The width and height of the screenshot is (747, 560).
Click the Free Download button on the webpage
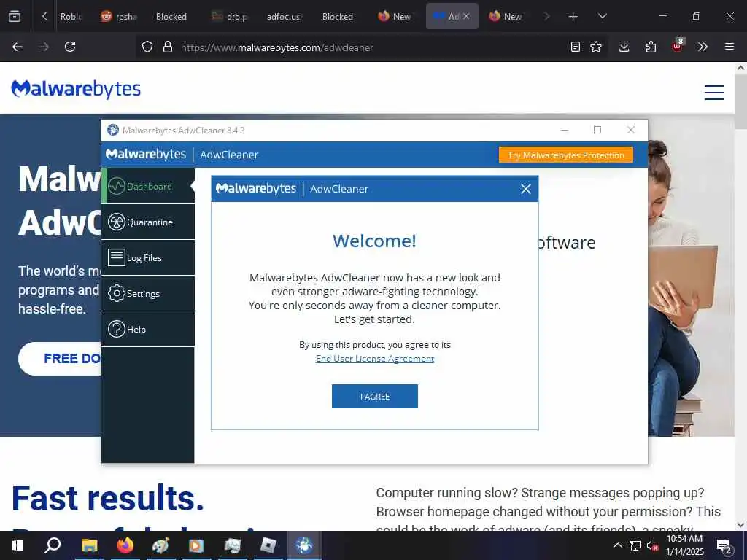(60, 359)
